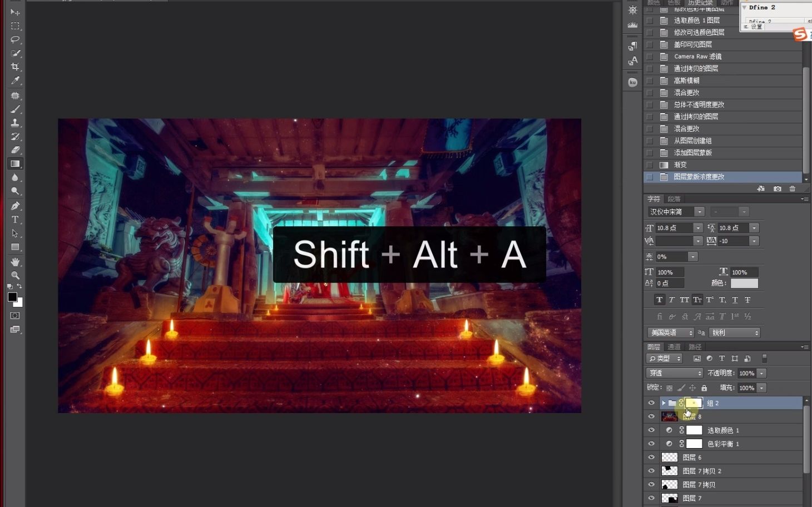Hide the 色彩平衡 1 adjustment layer
This screenshot has height=507, width=812.
(x=651, y=444)
